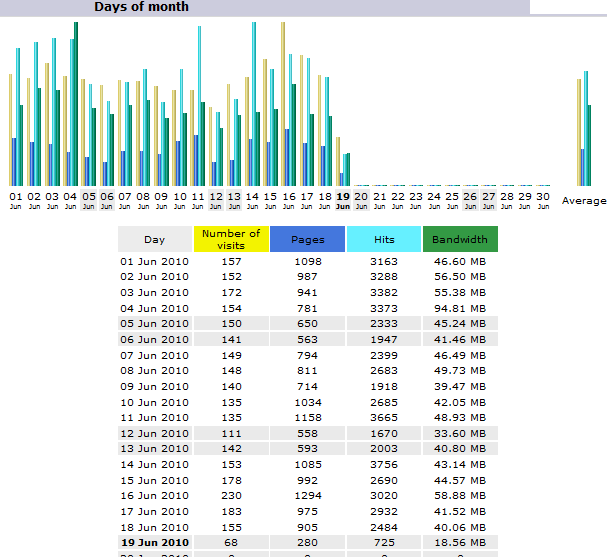The image size is (607, 557).
Task: Click the green "Bandwidth" column header
Action: [460, 240]
